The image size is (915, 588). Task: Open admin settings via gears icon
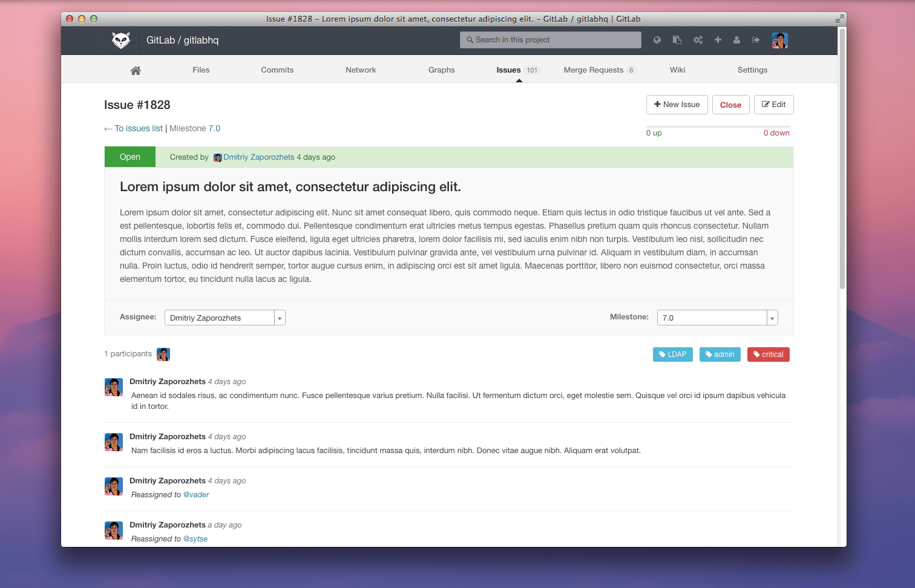[x=698, y=39]
